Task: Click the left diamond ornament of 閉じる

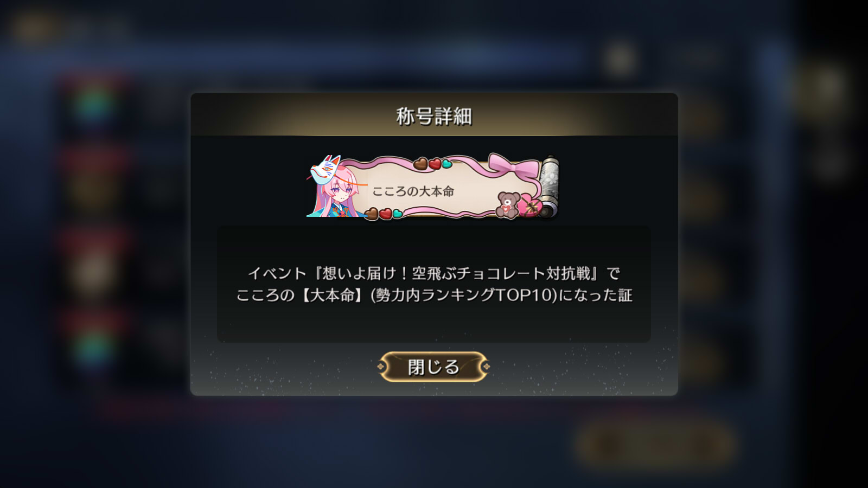Action: click(x=381, y=367)
